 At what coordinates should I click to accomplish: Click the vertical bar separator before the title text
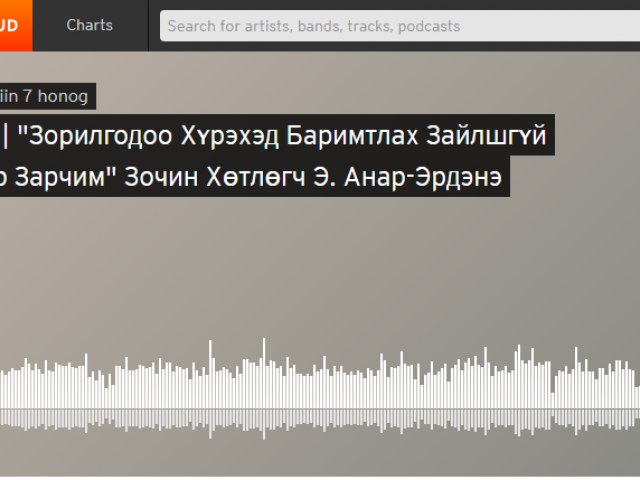tap(5, 135)
